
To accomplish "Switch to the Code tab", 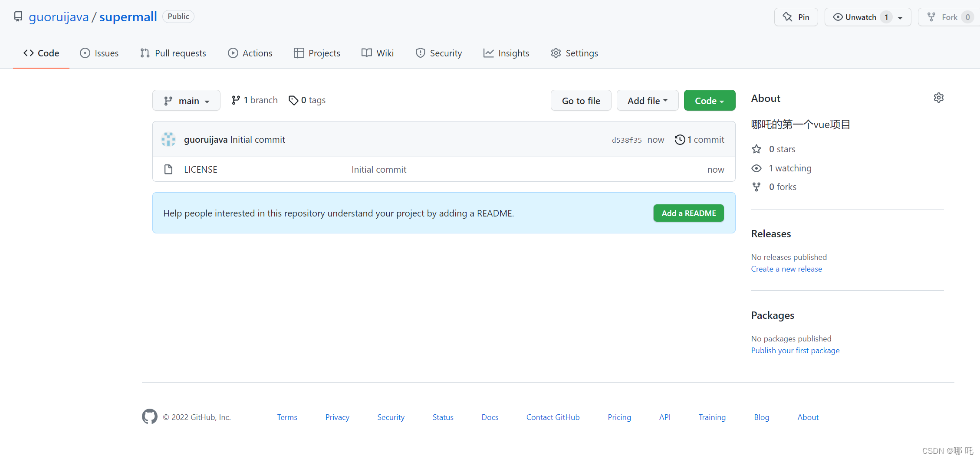I will [x=41, y=53].
